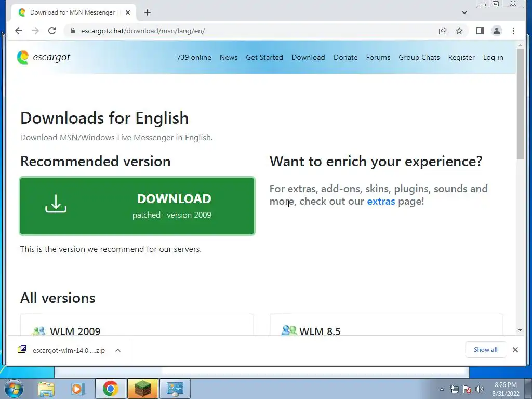Viewport: 532px width, 399px height.
Task: Open Chrome three-dot menu
Action: pos(513,31)
